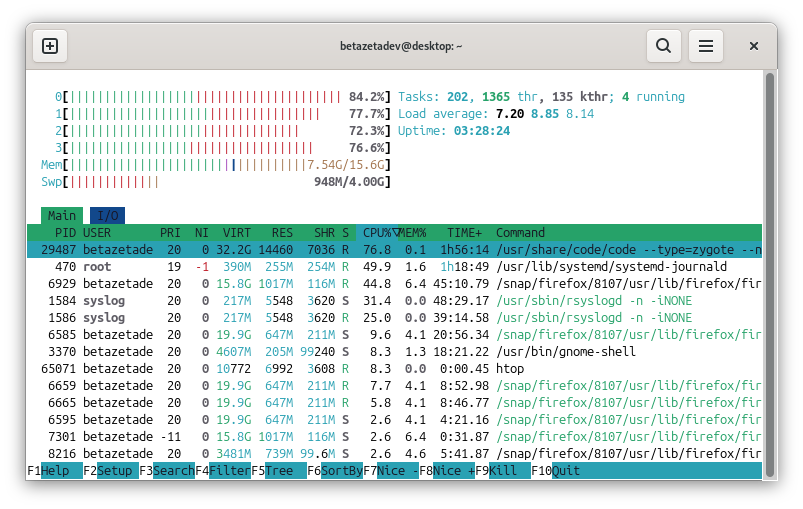Toggle F5 Tree view

[282, 471]
